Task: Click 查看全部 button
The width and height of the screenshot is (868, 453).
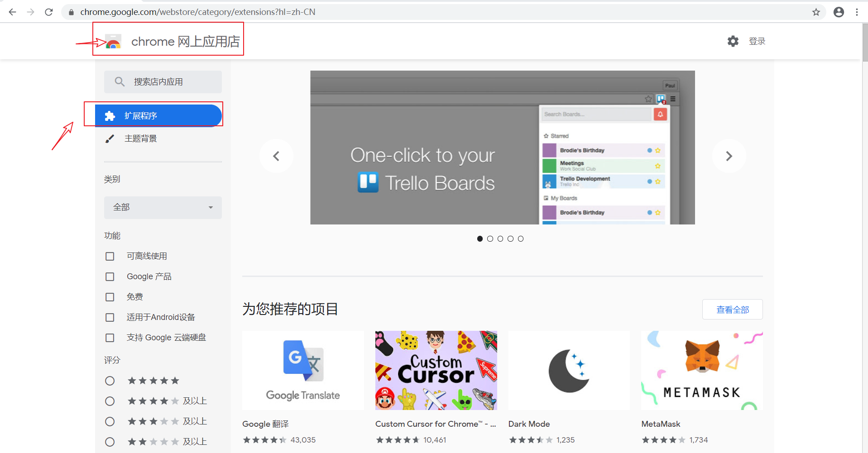Action: (733, 310)
